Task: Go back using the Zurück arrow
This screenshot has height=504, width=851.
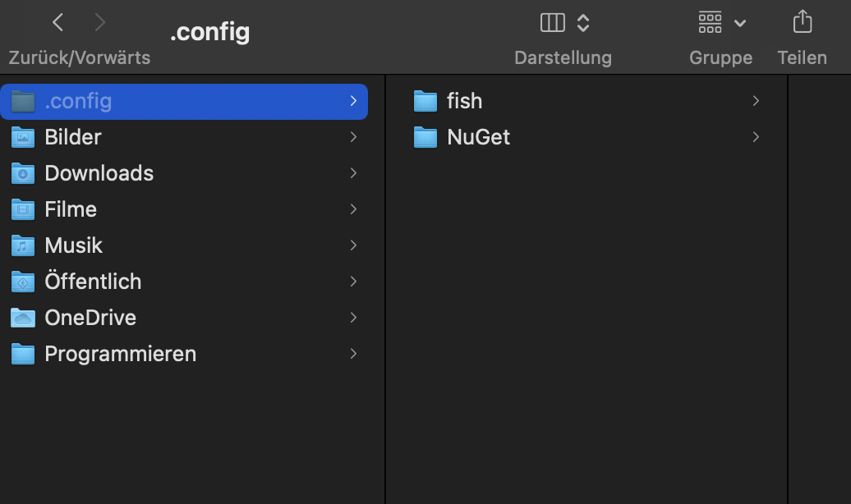Action: (57, 22)
